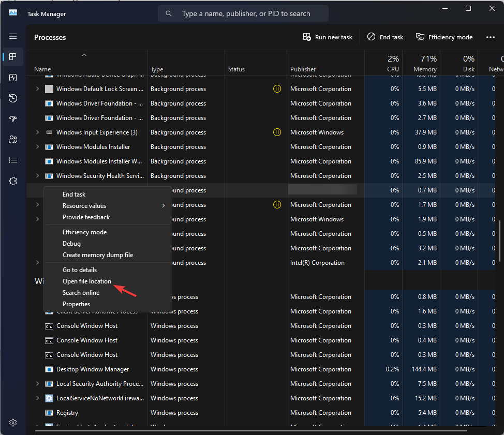Sort by Memory column header
This screenshot has height=435, width=504.
coord(421,63)
